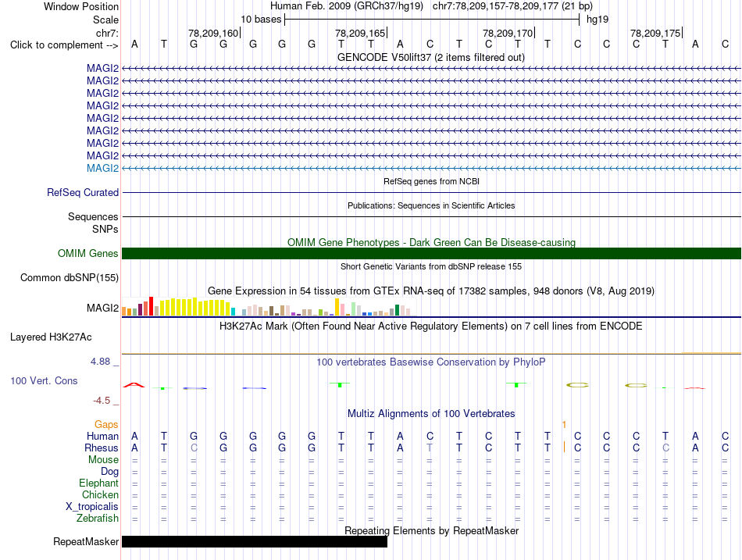Click the dark green OMIM gene bar
742x560 pixels.
tap(431, 253)
